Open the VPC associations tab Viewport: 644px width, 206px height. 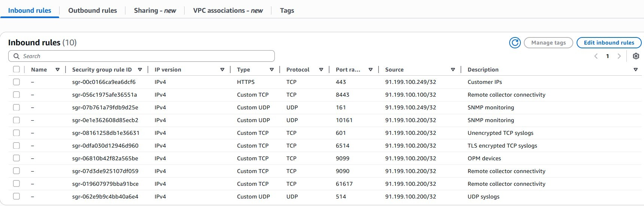pos(228,10)
